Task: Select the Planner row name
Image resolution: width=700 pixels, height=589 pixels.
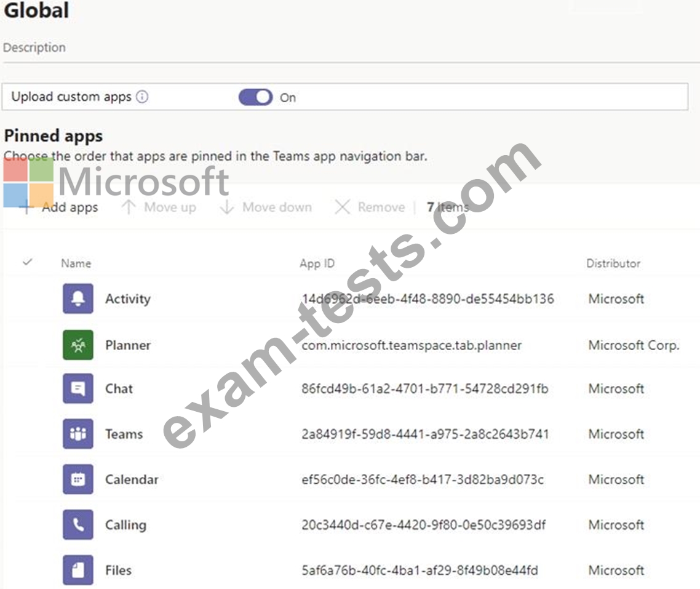Action: coord(128,345)
